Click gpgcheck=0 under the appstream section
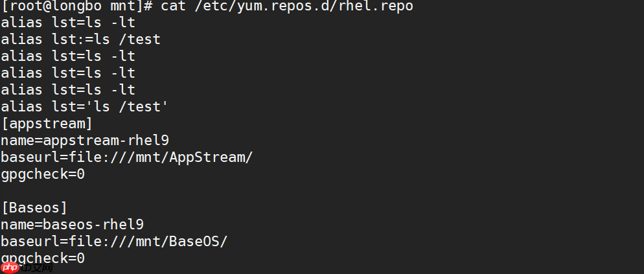This screenshot has width=644, height=274. tap(43, 175)
